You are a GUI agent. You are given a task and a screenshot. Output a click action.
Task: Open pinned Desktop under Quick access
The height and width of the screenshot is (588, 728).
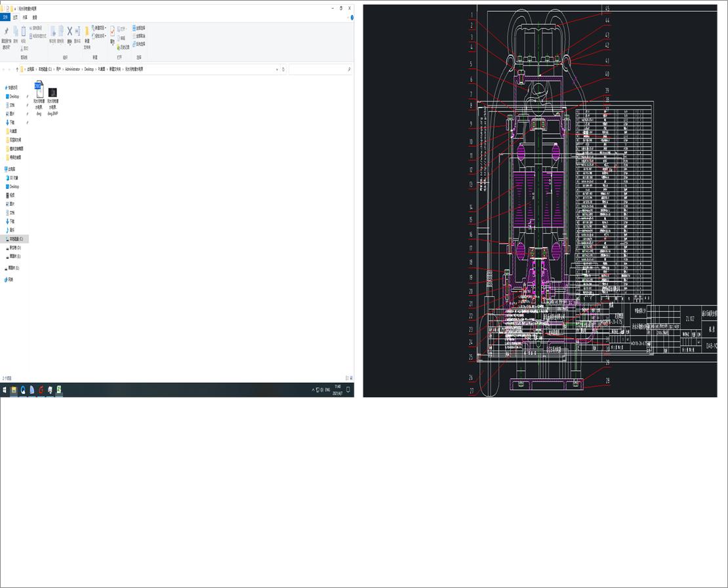click(14, 96)
